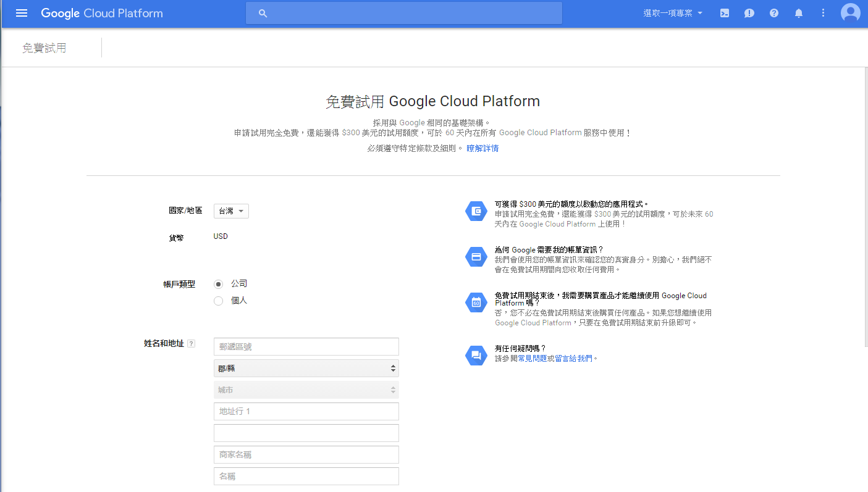Show notifications bell
868x492 pixels.
[x=799, y=13]
